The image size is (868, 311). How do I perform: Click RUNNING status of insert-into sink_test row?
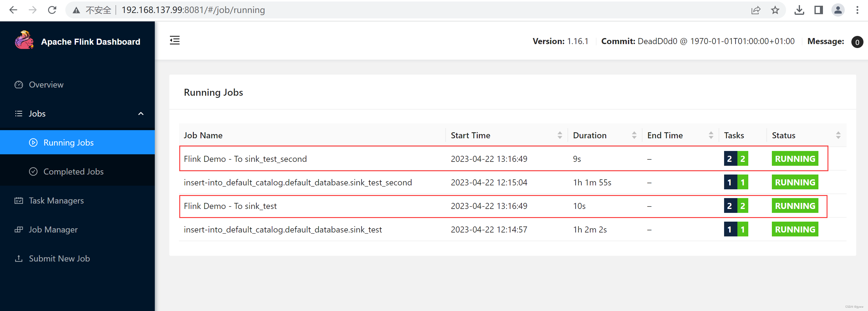[x=795, y=229]
